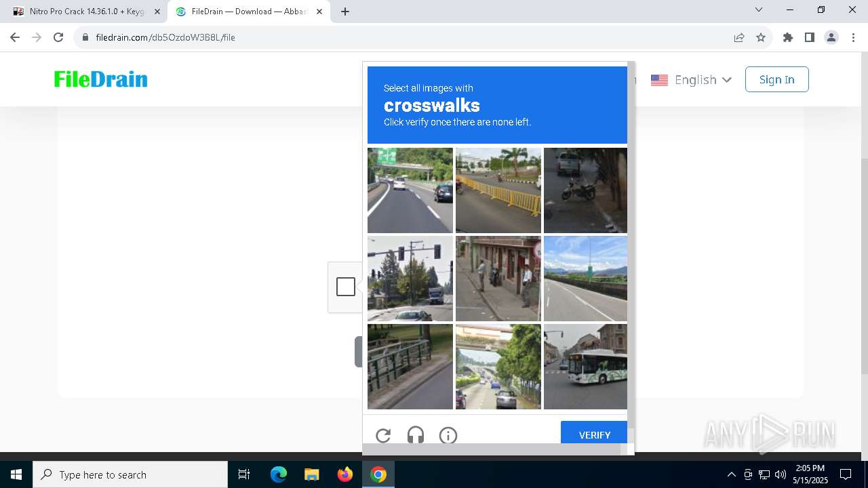Open the notification center icon
Viewport: 868px width, 488px height.
click(846, 474)
